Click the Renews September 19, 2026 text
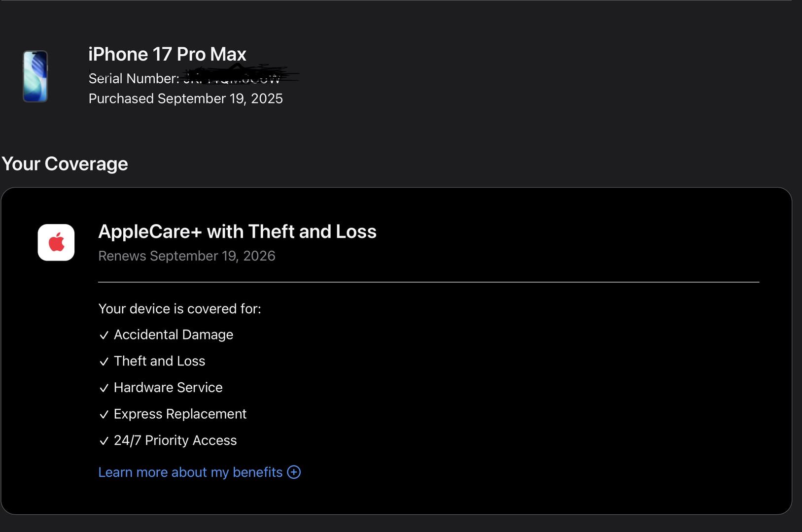 [x=186, y=256]
